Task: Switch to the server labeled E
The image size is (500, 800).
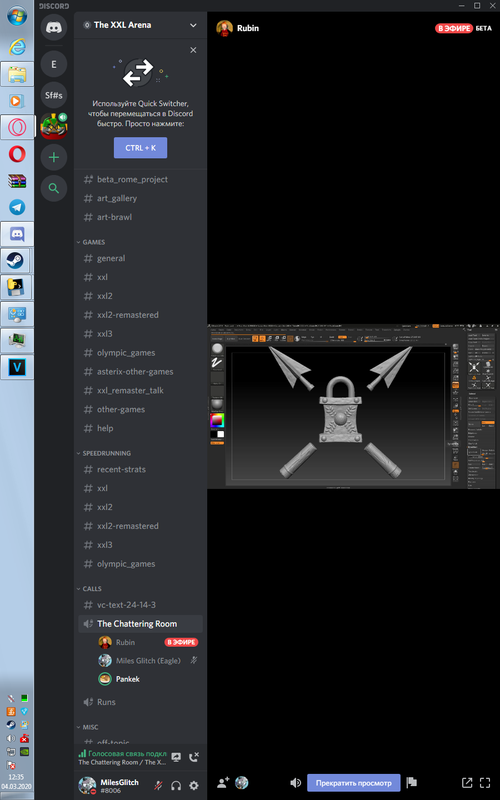Action: [x=54, y=64]
